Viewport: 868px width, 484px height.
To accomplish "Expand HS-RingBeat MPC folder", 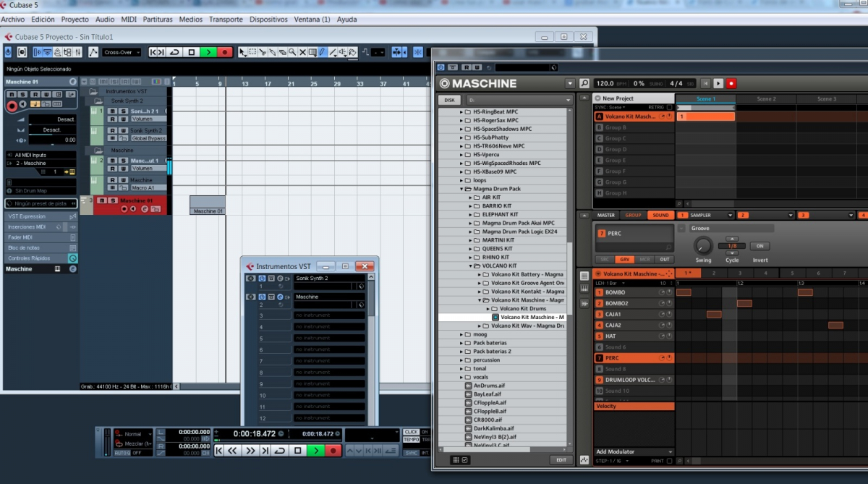I will [x=461, y=112].
